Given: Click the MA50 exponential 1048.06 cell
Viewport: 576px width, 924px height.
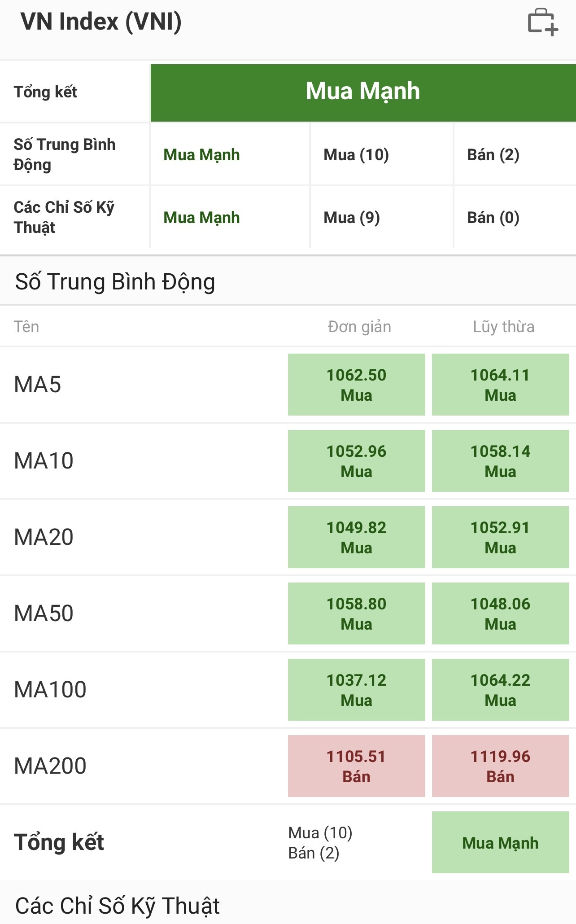Looking at the screenshot, I should [500, 613].
